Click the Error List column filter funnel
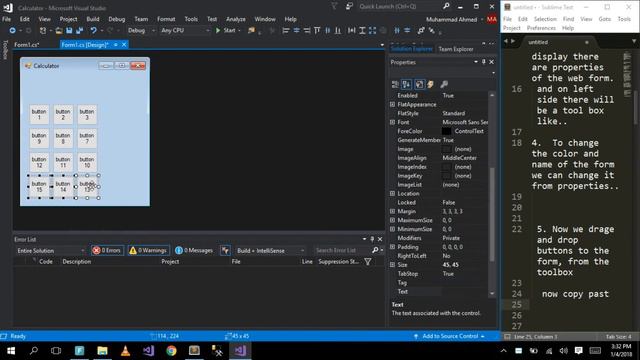Image resolution: width=640 pixels, height=360 pixels. (367, 262)
